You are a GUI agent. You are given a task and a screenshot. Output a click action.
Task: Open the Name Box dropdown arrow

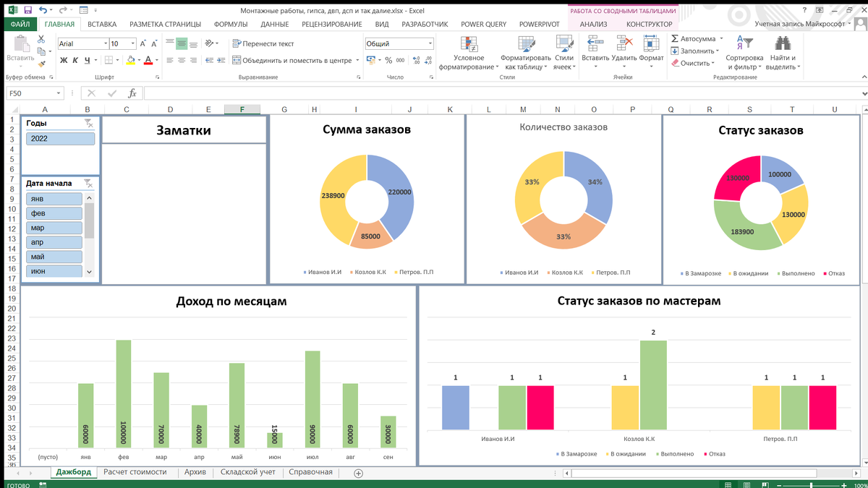59,93
